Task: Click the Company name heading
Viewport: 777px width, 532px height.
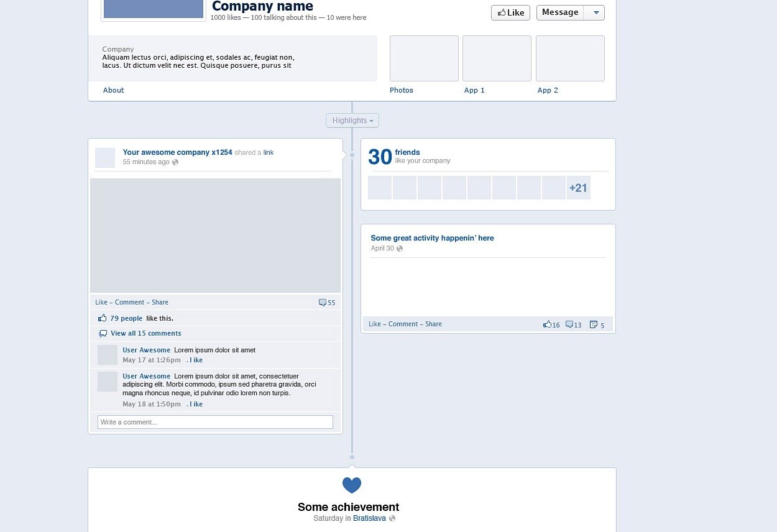Action: [262, 6]
